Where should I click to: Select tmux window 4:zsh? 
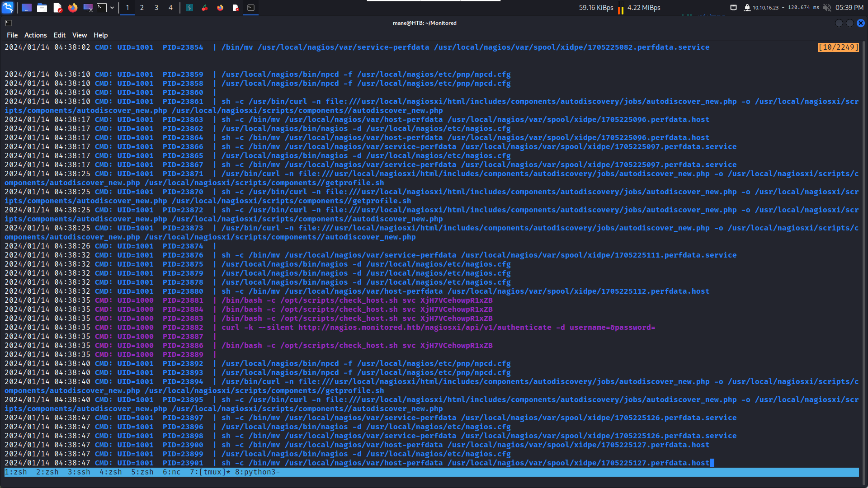click(111, 472)
